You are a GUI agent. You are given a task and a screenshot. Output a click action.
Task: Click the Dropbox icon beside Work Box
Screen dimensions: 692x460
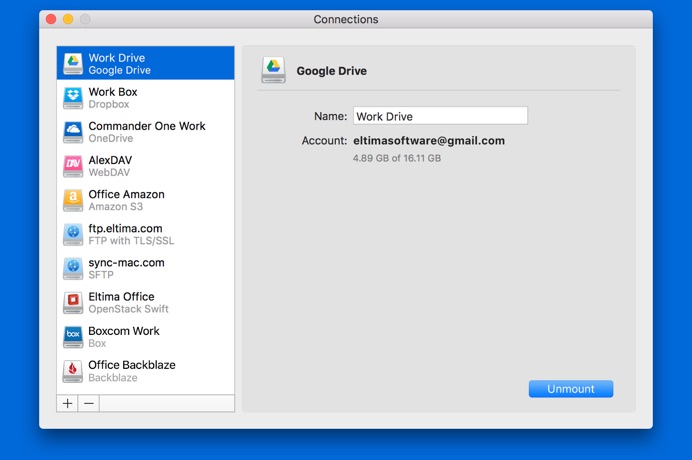(x=73, y=98)
